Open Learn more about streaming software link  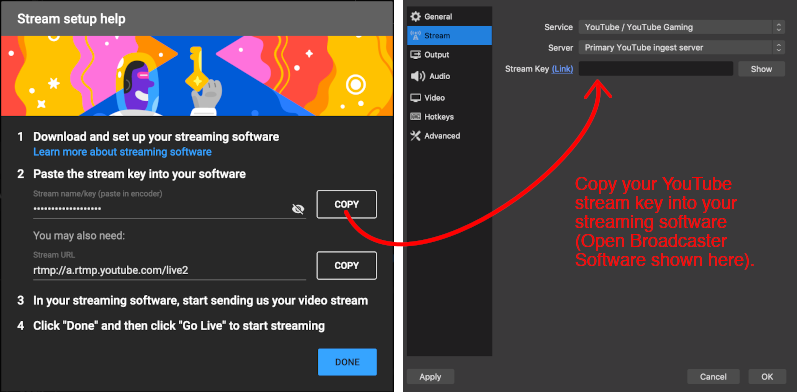coord(122,152)
